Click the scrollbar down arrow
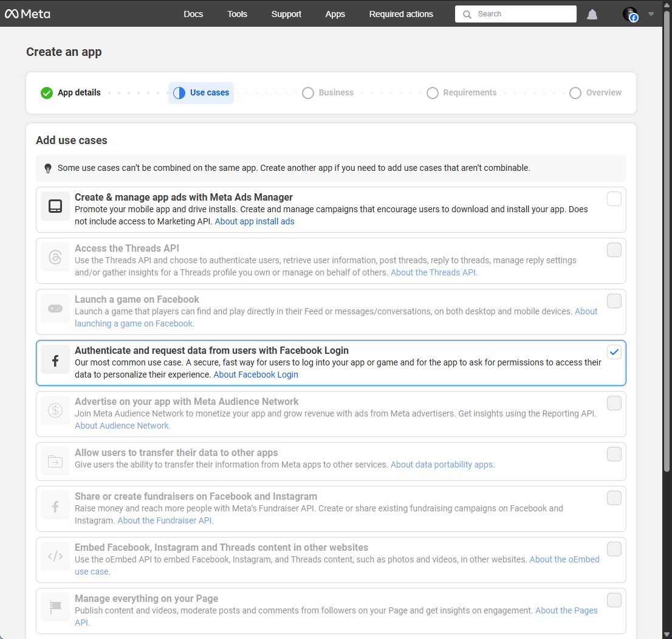Image resolution: width=672 pixels, height=639 pixels. [667, 634]
